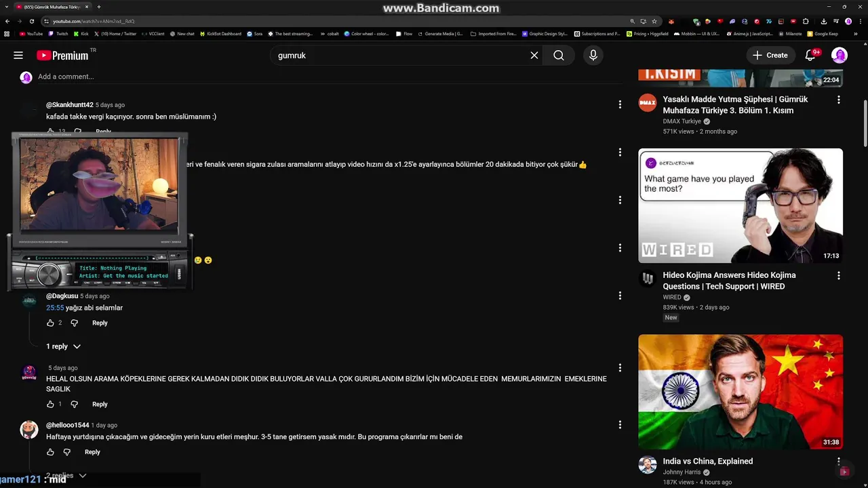The width and height of the screenshot is (868, 488).
Task: Start voice search with microphone
Action: [593, 56]
